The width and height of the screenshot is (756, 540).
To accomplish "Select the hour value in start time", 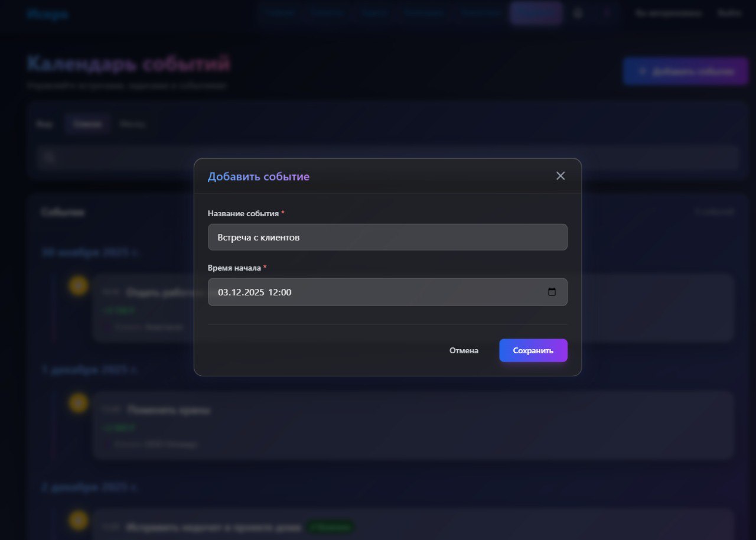I will 273,292.
